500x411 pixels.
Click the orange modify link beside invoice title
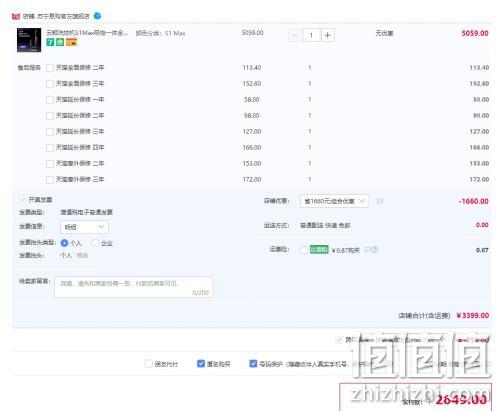coord(82,256)
